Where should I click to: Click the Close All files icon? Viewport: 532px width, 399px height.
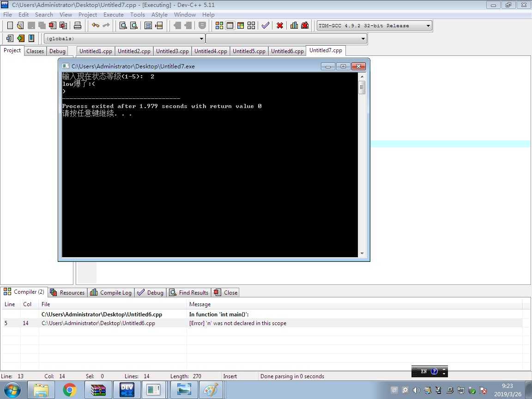[63, 25]
